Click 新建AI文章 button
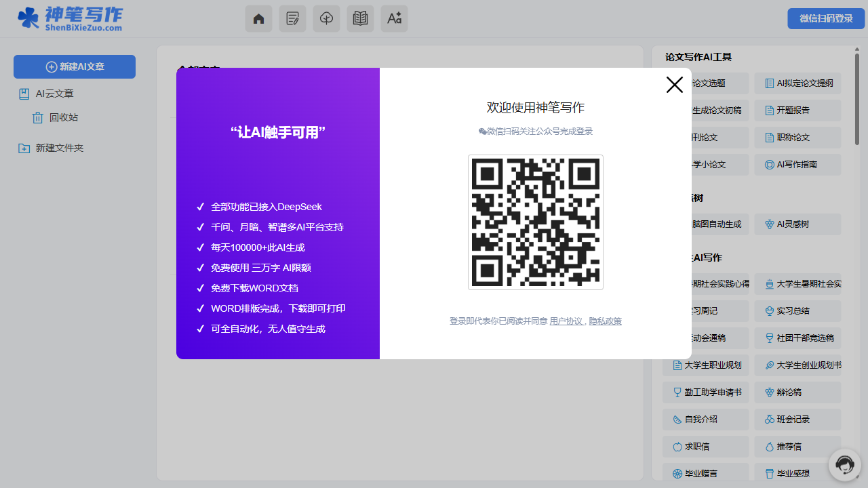This screenshot has width=868, height=488. tap(75, 66)
